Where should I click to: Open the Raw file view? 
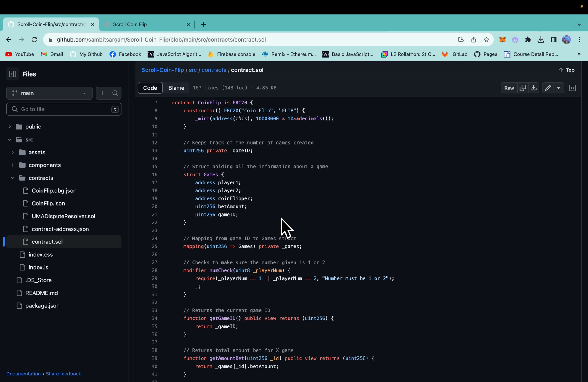(509, 88)
